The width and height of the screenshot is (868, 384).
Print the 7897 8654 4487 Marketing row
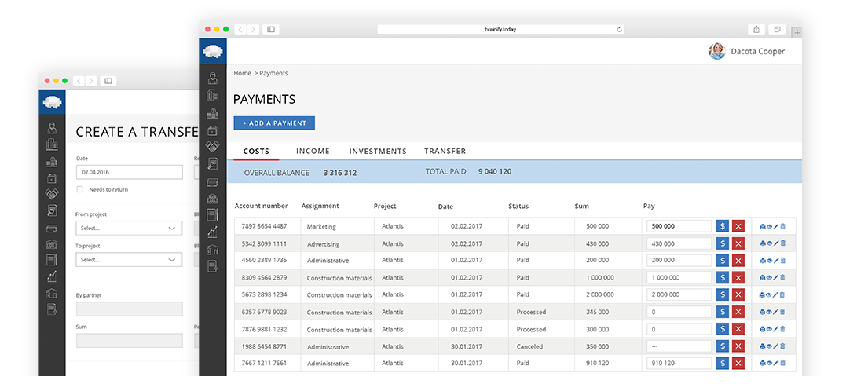[763, 226]
